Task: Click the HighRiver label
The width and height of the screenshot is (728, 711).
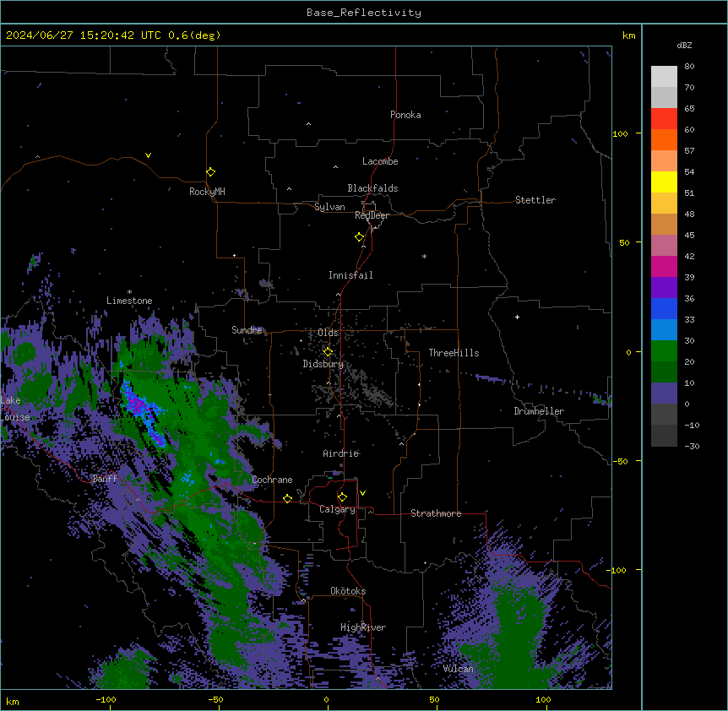Action: (x=363, y=627)
